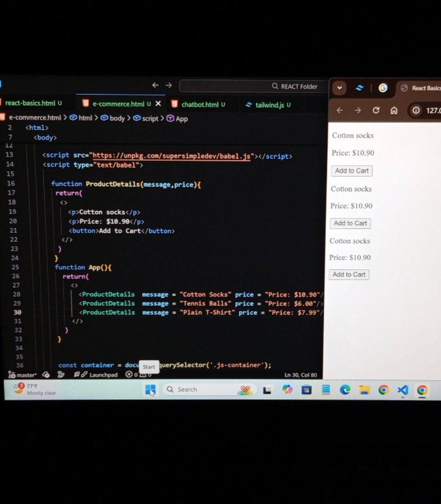Open the weather widget showing 77°F
The width and height of the screenshot is (441, 504).
click(34, 389)
